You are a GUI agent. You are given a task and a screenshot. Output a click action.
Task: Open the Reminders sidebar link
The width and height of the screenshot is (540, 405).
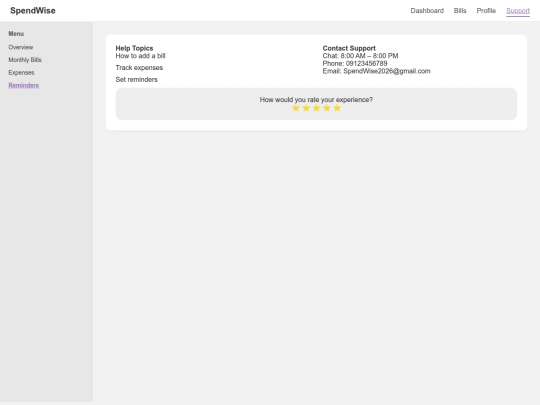click(x=23, y=85)
